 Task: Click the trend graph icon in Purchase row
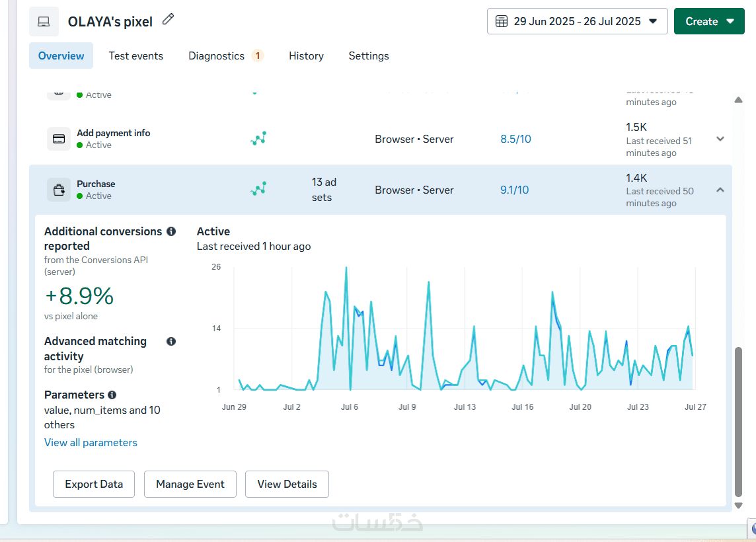(x=258, y=189)
